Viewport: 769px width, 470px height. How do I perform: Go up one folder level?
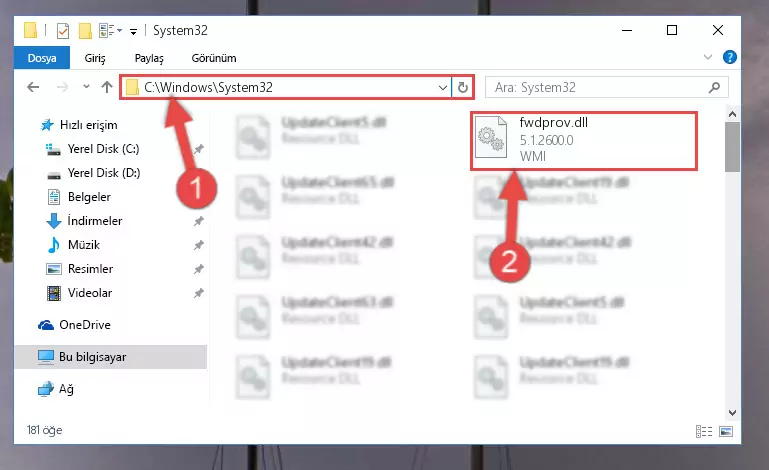[x=107, y=87]
